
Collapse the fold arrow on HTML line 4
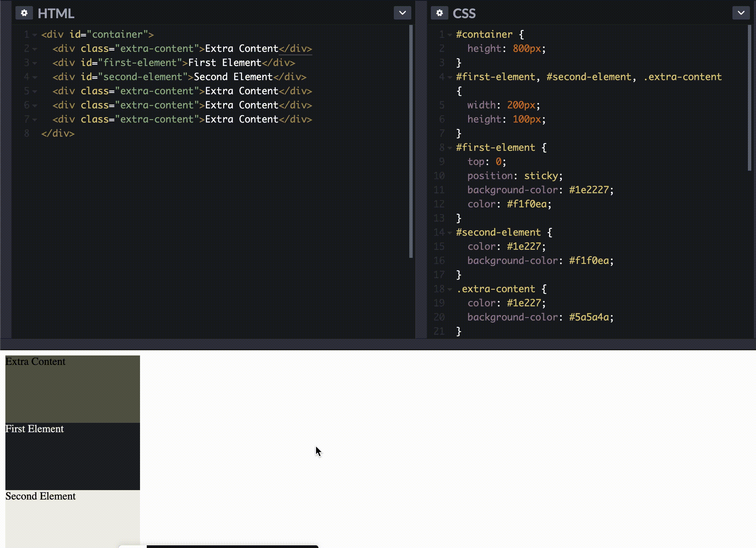click(34, 77)
